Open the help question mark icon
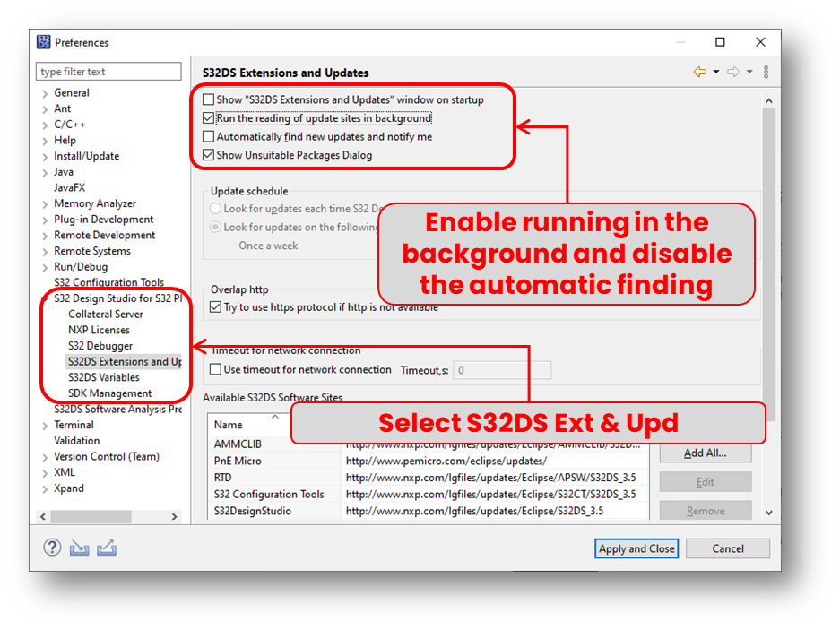840x630 pixels. (52, 548)
